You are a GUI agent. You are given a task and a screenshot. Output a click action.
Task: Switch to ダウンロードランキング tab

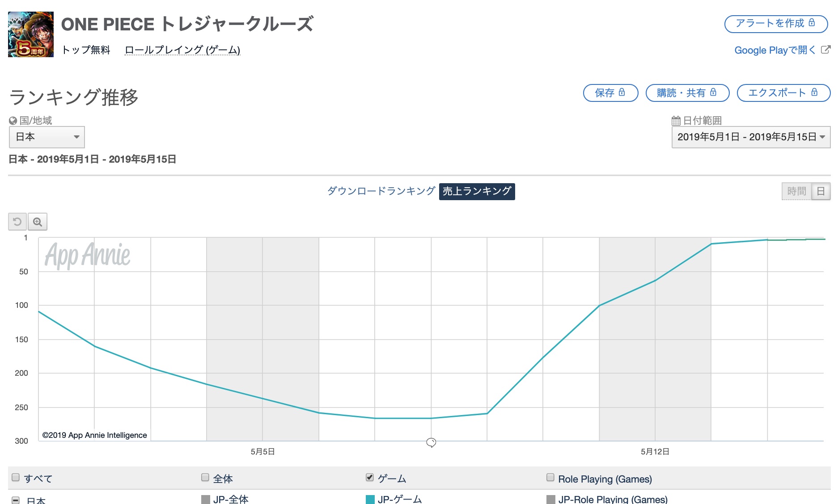(x=381, y=191)
